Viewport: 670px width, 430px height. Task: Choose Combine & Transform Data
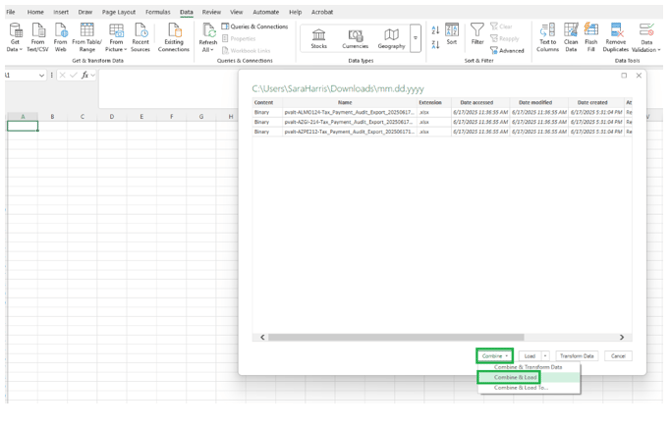(528, 367)
